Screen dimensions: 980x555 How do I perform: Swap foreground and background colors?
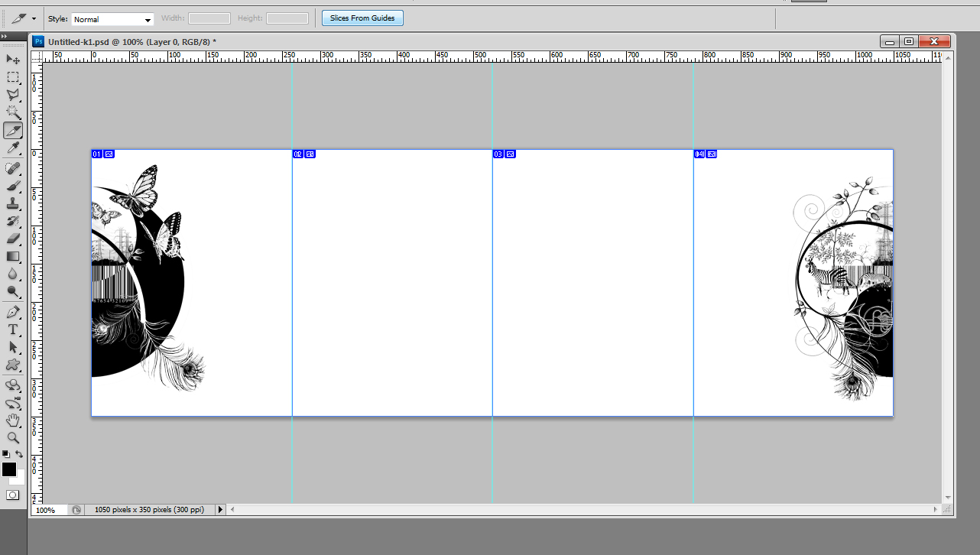coord(20,454)
